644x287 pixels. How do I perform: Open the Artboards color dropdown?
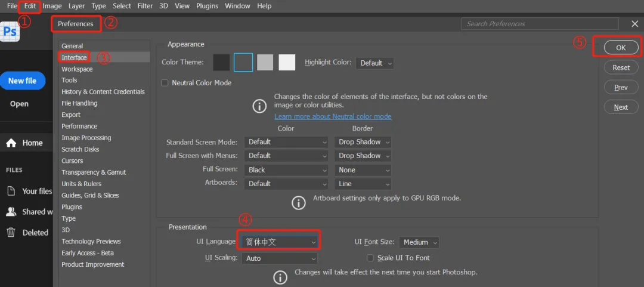(286, 184)
